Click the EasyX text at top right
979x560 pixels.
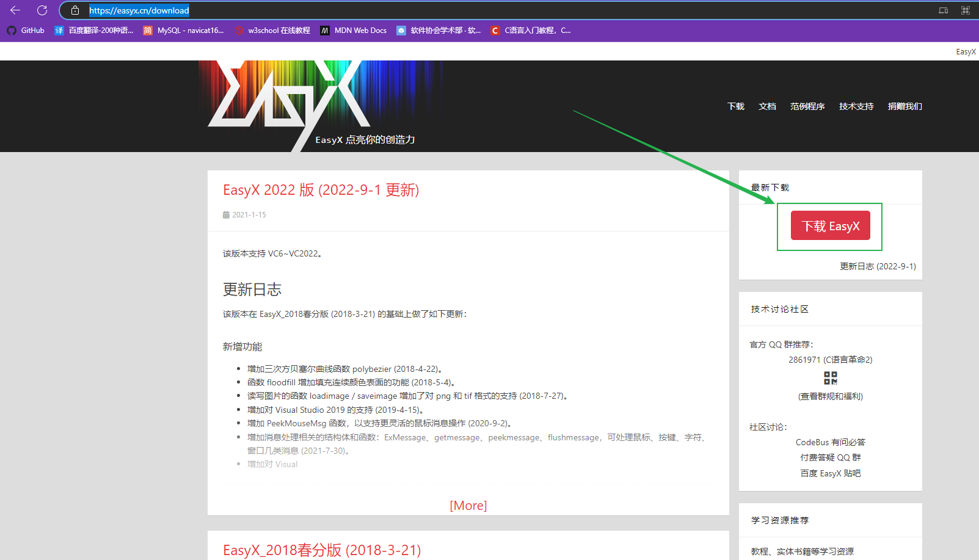pos(966,52)
